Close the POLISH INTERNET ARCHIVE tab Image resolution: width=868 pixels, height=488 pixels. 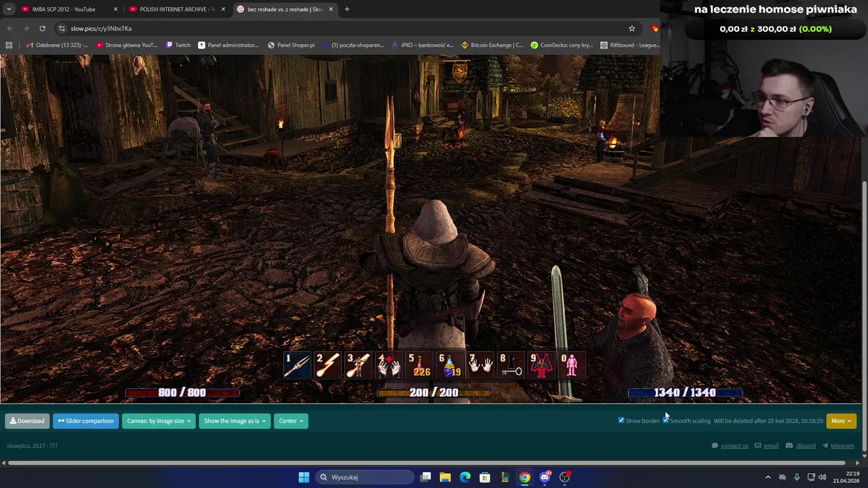tap(223, 9)
